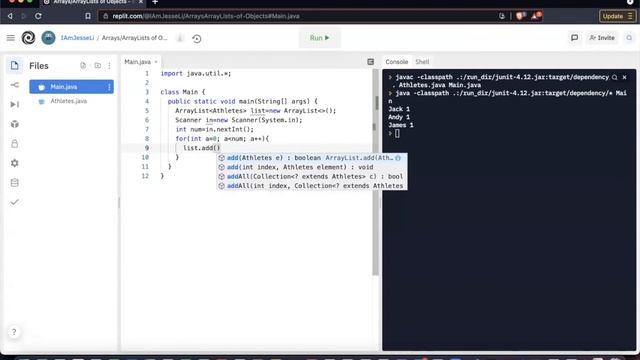Bookmark the page with bookmark icon

click(x=88, y=16)
